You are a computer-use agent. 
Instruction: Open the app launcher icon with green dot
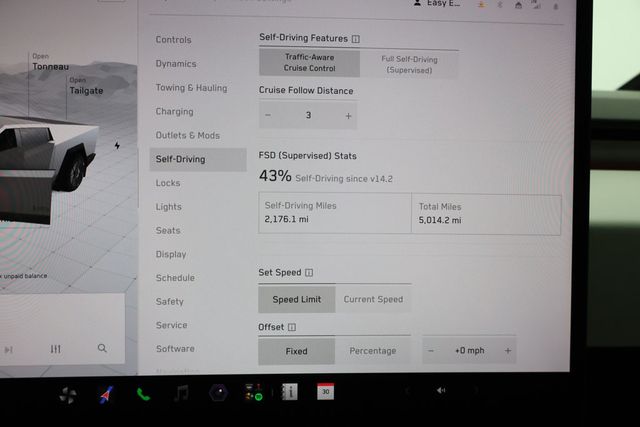[x=253, y=392]
